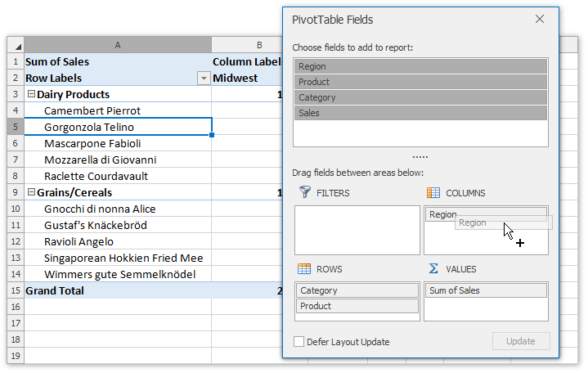Click Product item in the ROWS area
588x373 pixels.
coord(357,306)
